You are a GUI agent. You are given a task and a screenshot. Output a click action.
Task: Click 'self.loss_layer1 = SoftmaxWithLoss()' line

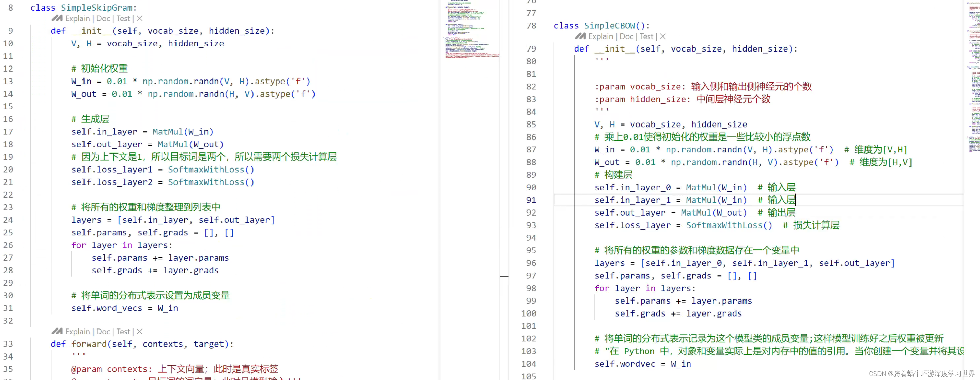(x=163, y=170)
